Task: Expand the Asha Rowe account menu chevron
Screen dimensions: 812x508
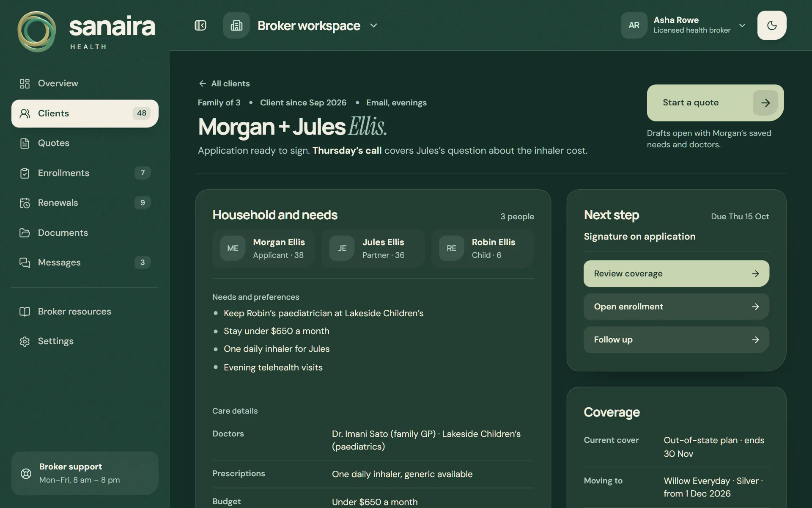Action: click(x=742, y=25)
